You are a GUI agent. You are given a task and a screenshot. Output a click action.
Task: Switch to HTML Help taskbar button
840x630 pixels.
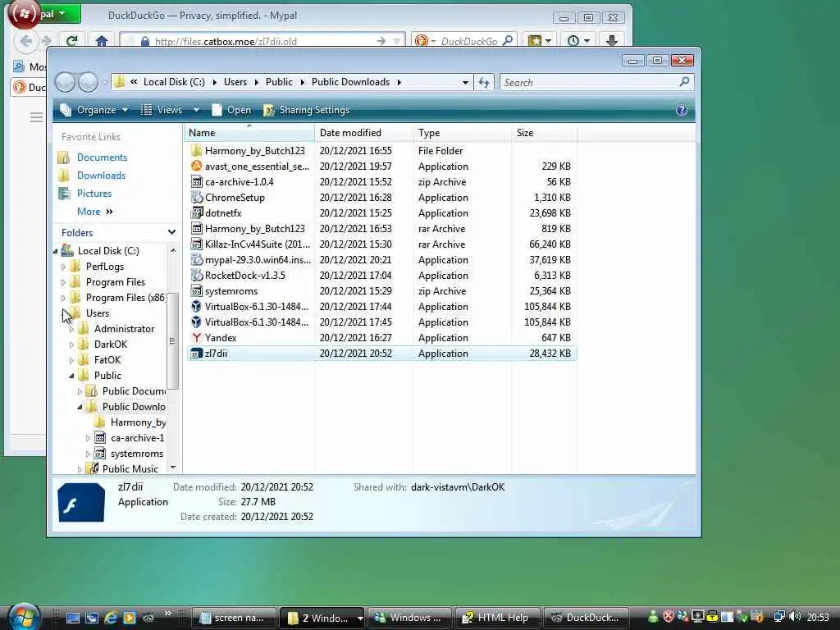tap(497, 618)
